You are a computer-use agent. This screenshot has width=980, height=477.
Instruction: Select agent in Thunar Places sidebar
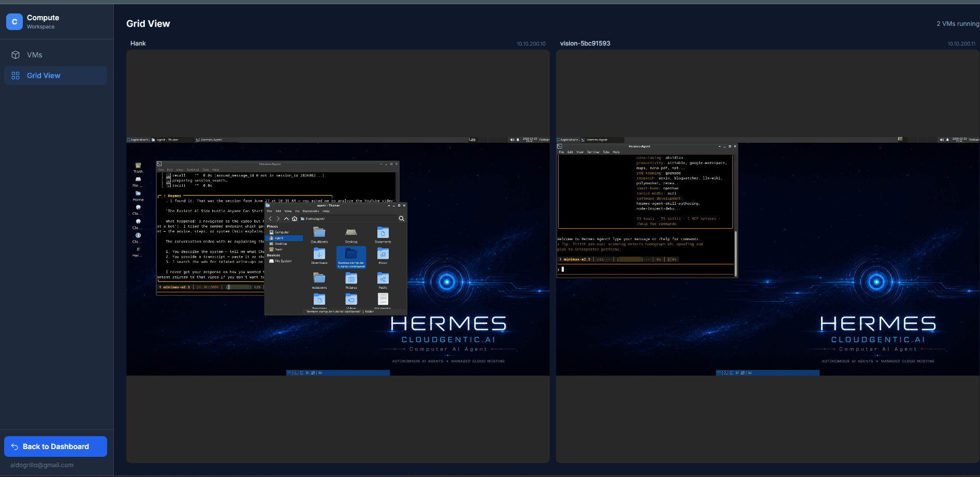(284, 238)
